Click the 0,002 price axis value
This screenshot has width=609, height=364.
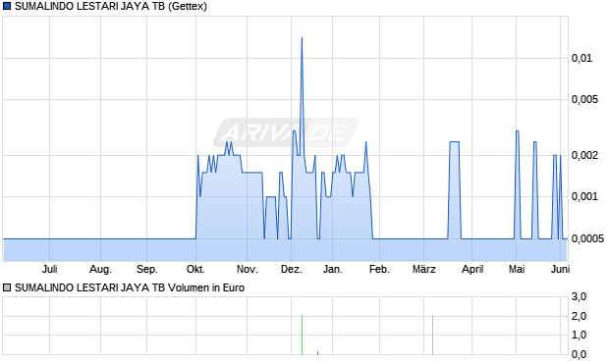point(584,156)
